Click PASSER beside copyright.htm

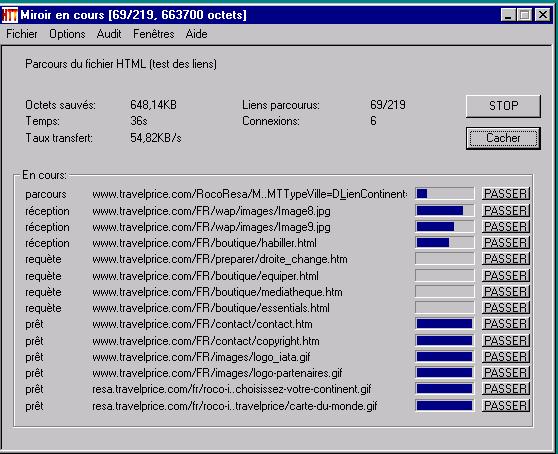[506, 341]
